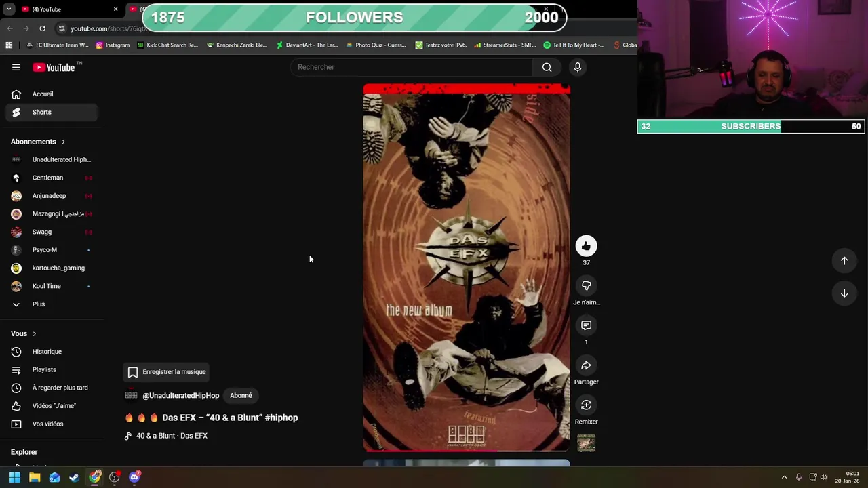Open Kenpachi Zaraki bookmark
The height and width of the screenshot is (488, 868).
coord(237,45)
